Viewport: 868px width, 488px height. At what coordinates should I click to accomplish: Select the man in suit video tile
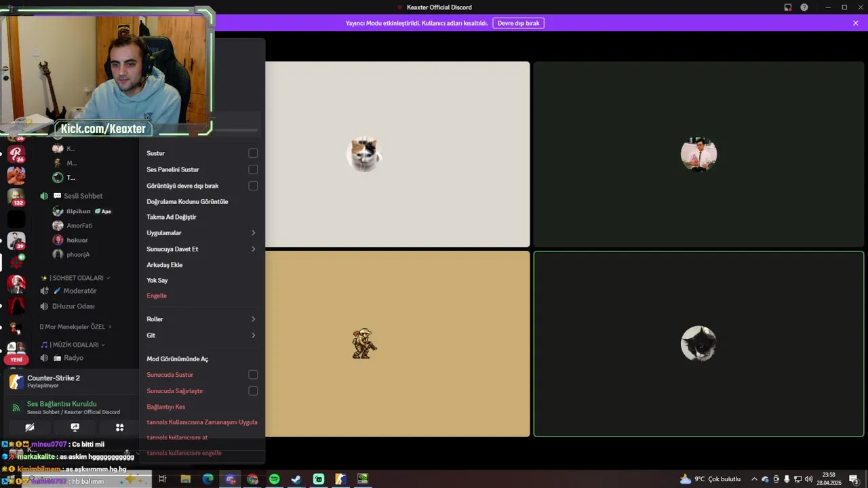pos(698,155)
